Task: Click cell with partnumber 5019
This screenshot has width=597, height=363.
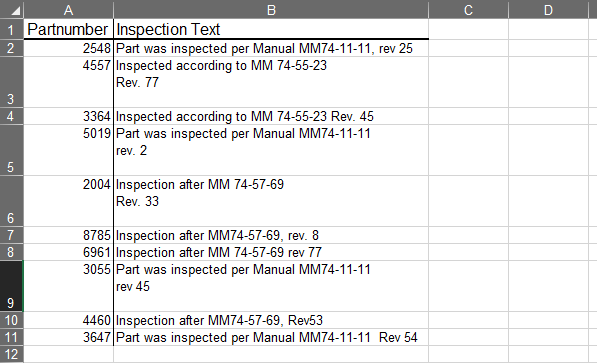Action: click(x=69, y=150)
